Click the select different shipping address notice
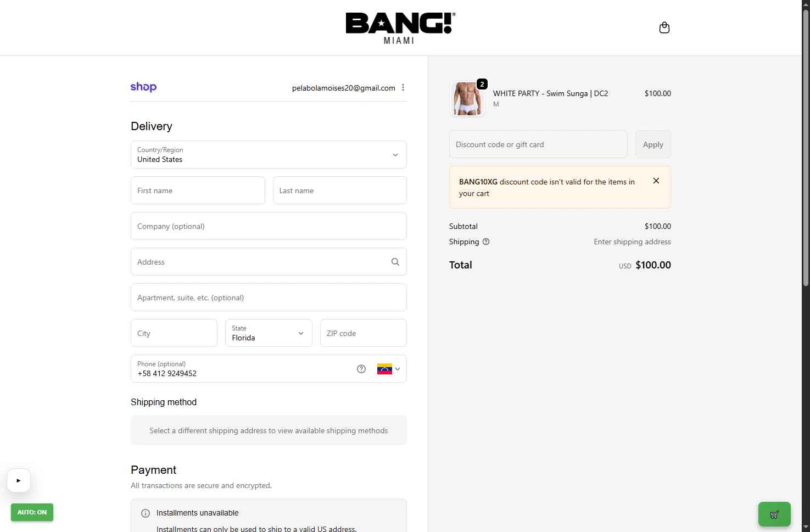This screenshot has width=810, height=532. 269,430
